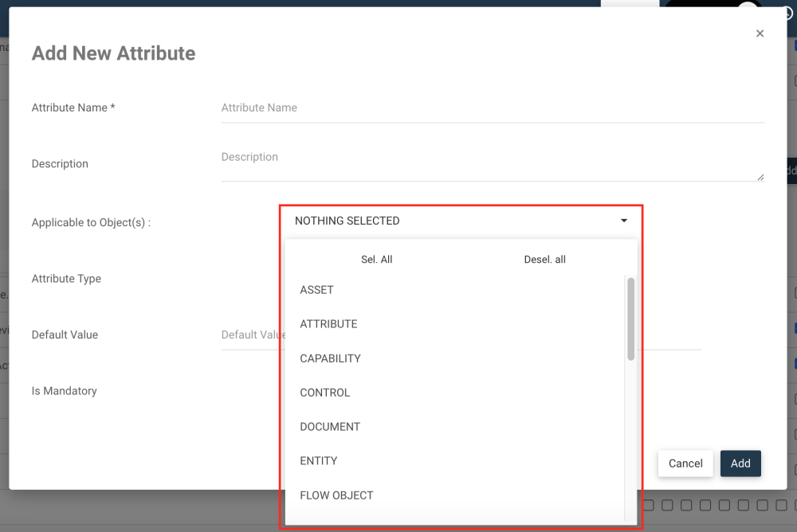The height and width of the screenshot is (532, 797).
Task: Click the Cancel button
Action: tap(685, 463)
